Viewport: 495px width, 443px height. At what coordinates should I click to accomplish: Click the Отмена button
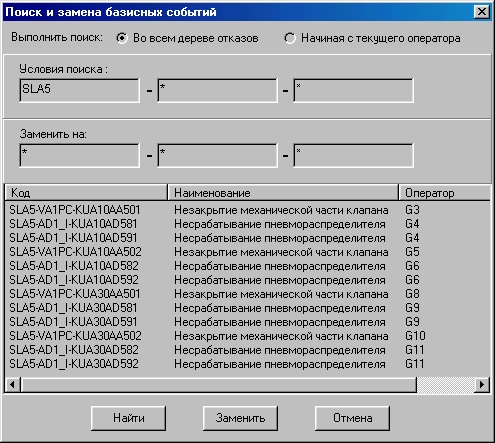pyautogui.click(x=352, y=418)
